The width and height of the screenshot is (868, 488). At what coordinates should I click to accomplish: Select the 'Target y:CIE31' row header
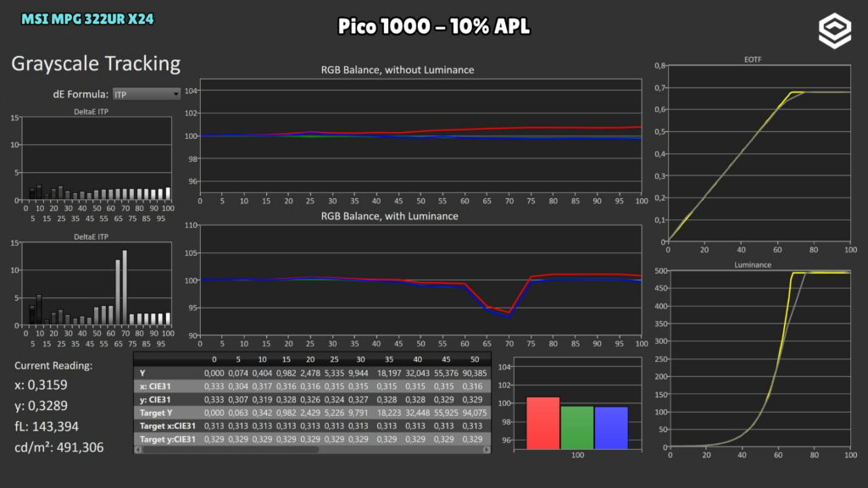167,440
